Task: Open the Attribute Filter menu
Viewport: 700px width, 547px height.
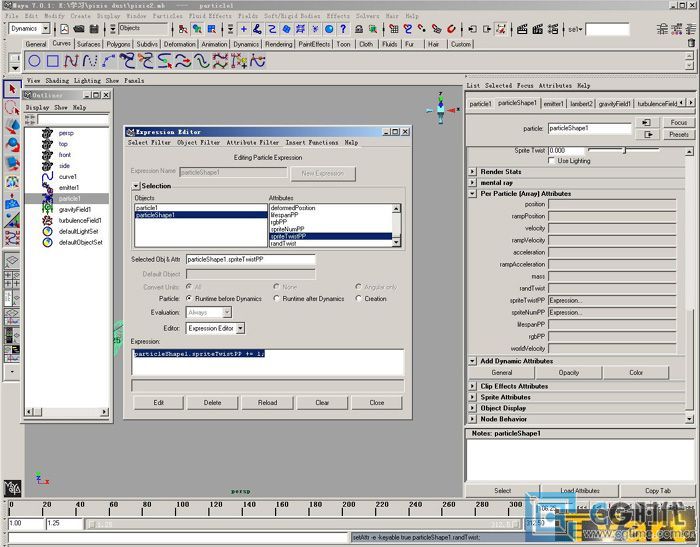Action: [x=253, y=142]
